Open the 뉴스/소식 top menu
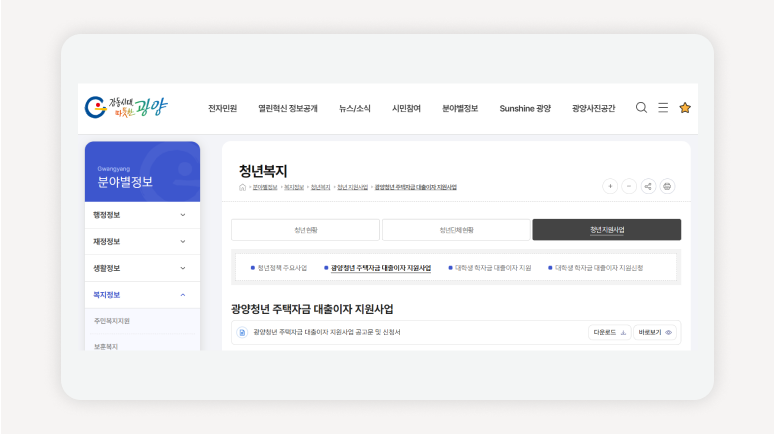The image size is (774, 434). (x=354, y=108)
